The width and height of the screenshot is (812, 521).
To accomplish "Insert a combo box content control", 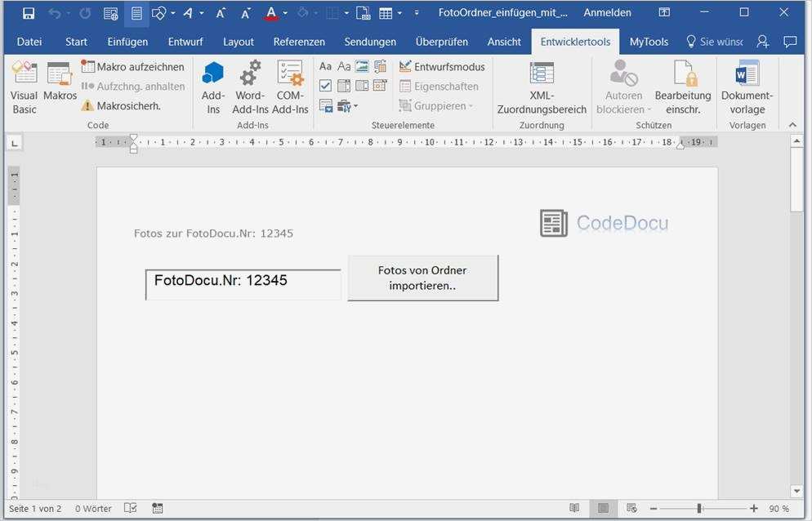I will pyautogui.click(x=344, y=86).
